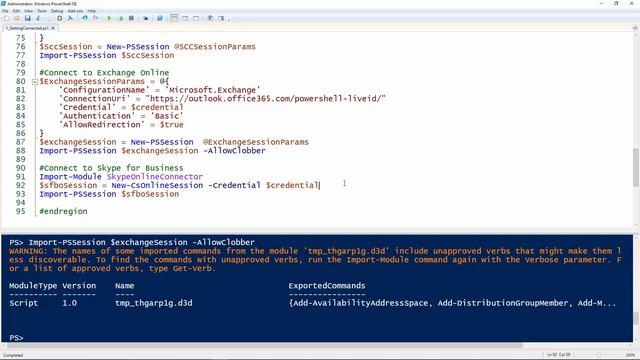Click the 'Basic' authentication value
640x360 pixels.
pyautogui.click(x=167, y=116)
